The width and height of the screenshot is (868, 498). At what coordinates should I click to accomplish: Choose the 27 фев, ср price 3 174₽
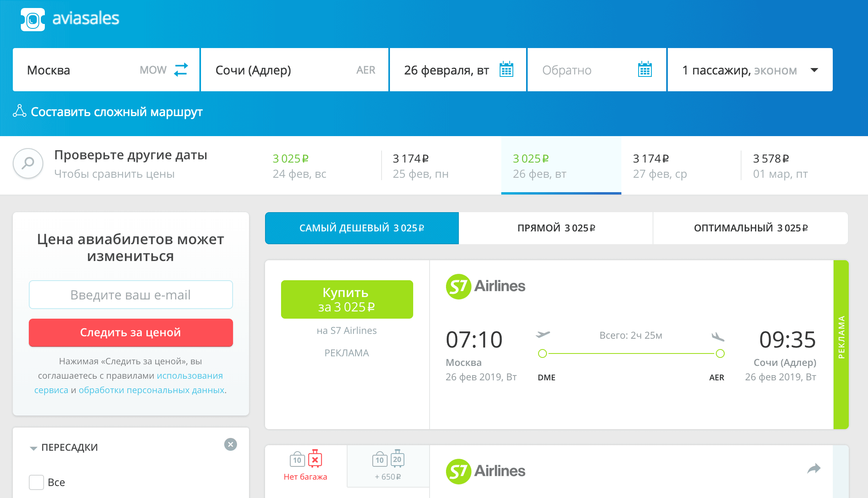pyautogui.click(x=681, y=166)
